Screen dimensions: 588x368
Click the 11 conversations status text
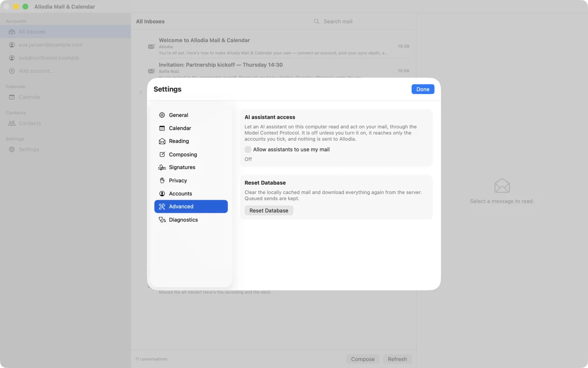151,359
